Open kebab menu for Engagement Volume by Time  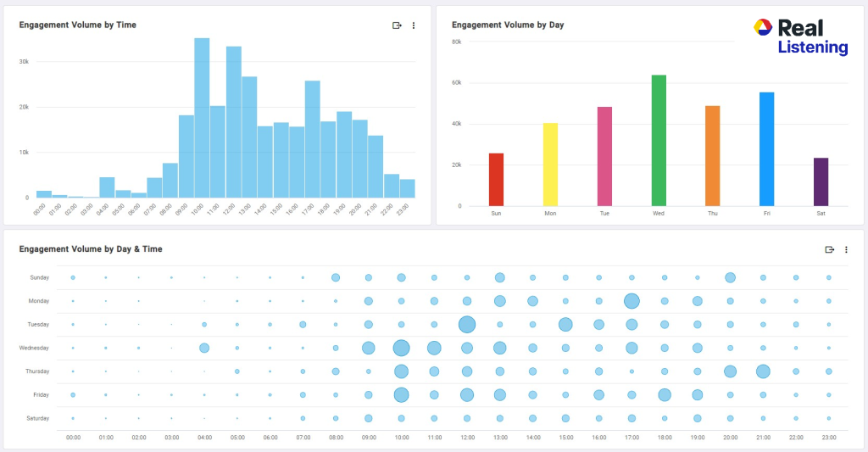pos(414,25)
